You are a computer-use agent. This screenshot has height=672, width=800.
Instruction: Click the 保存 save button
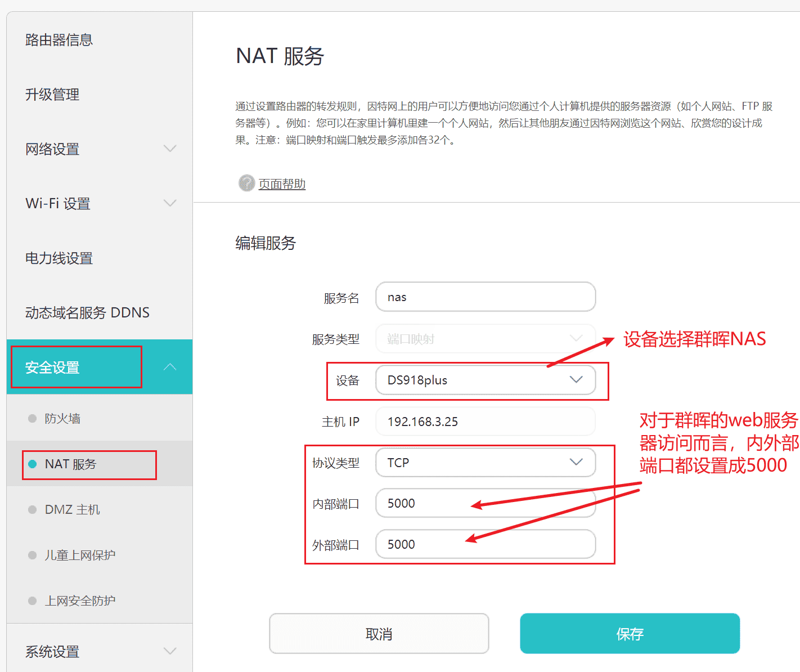630,634
